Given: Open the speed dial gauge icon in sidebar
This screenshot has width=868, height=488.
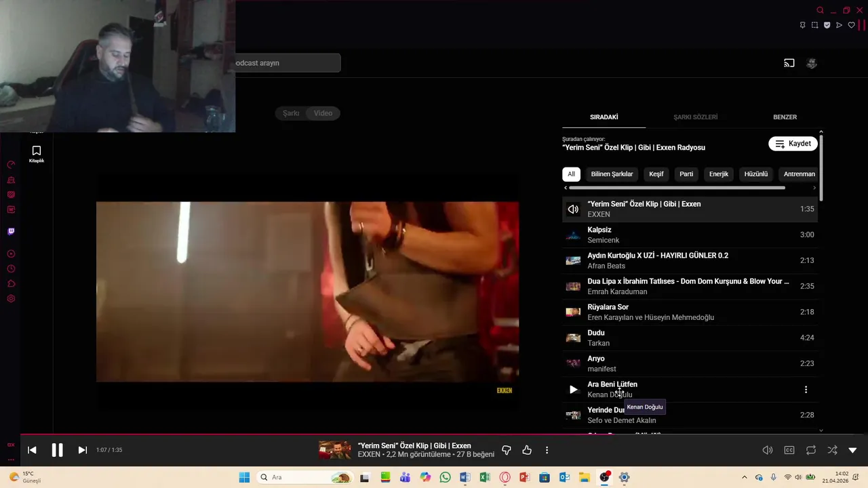Looking at the screenshot, I should (x=11, y=165).
